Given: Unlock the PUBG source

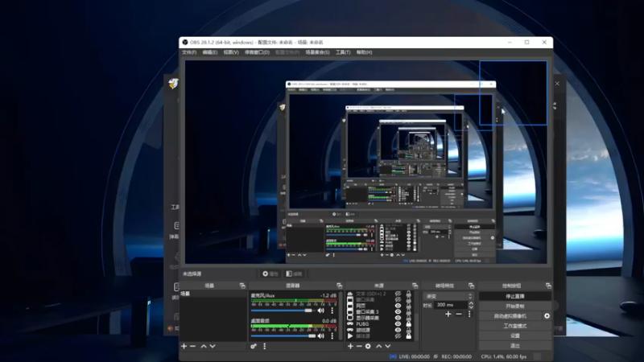Looking at the screenshot, I should tap(409, 324).
